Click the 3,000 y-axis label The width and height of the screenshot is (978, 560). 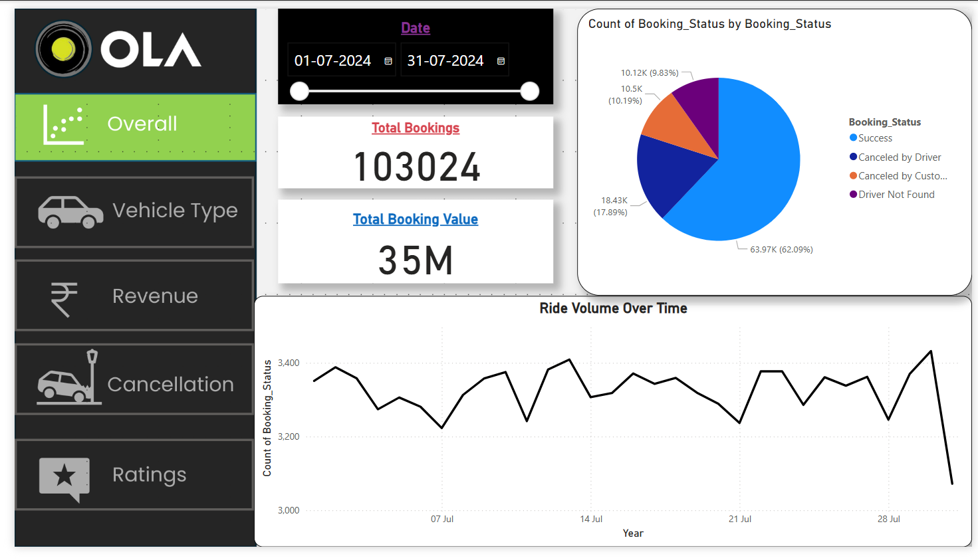(x=289, y=510)
